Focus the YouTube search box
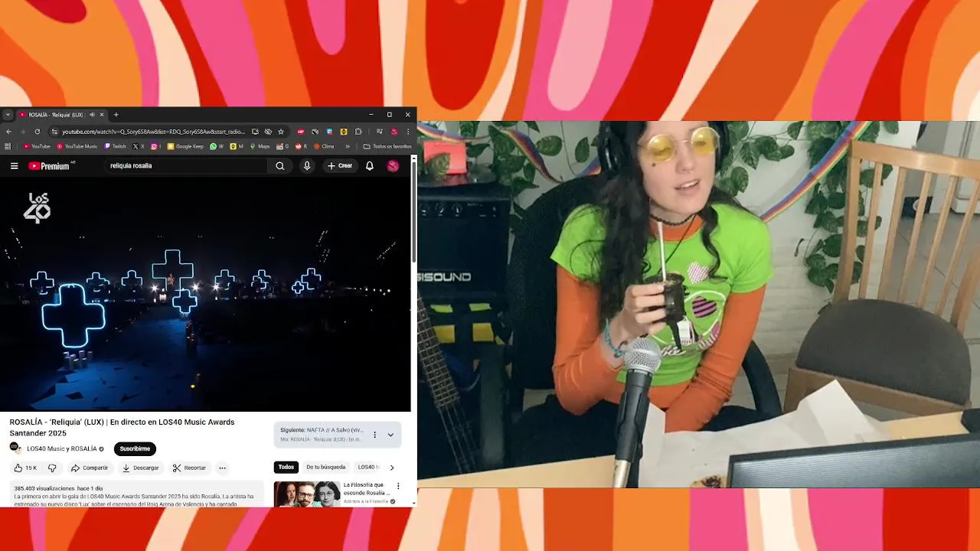 click(188, 166)
